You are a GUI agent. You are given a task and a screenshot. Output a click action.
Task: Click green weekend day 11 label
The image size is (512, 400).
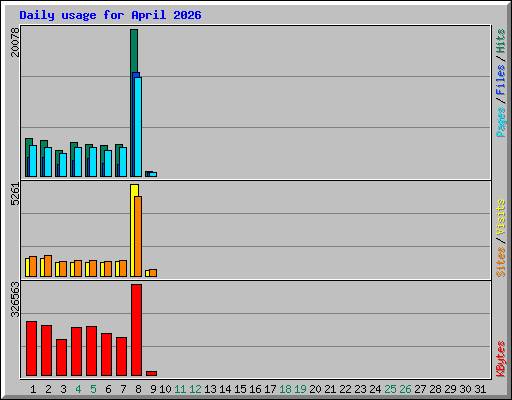pos(180,389)
